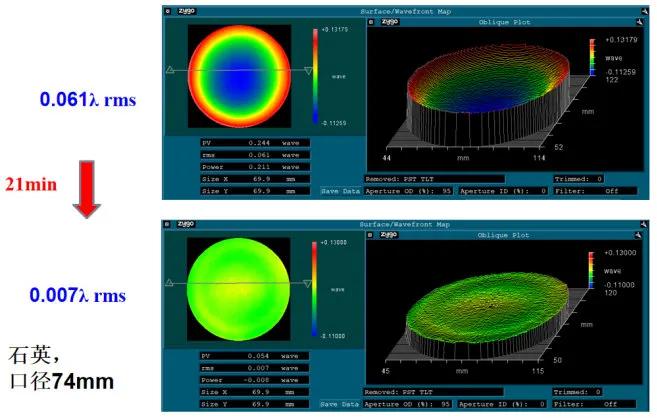657x418 pixels.
Task: Click wrench icon of window with rms 0.007
Action: pos(643,224)
